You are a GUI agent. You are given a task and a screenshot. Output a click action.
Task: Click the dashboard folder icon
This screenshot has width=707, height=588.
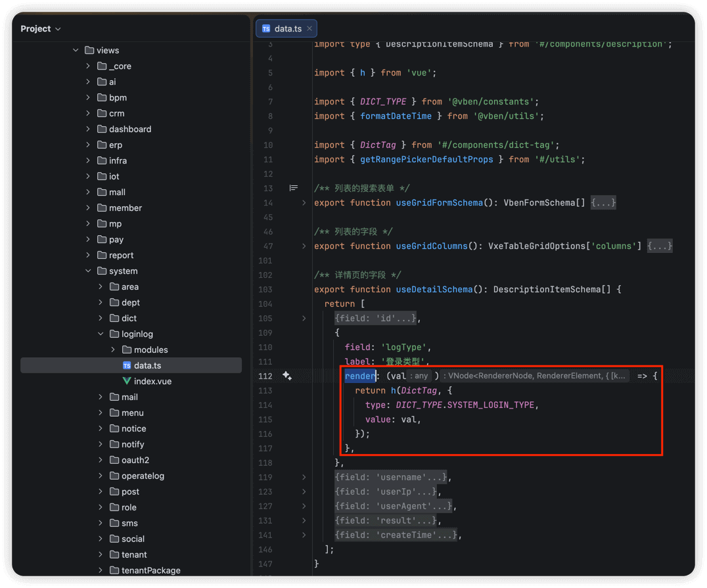tap(102, 129)
